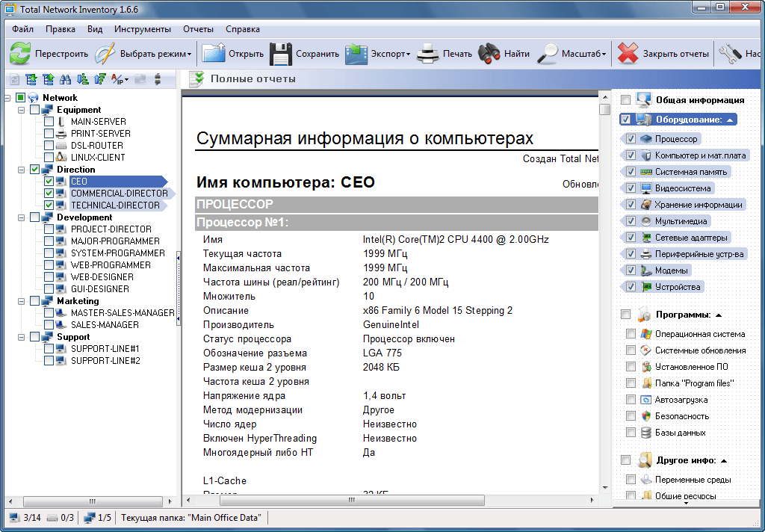Collapse the Support tree group
765x532 pixels.
[x=21, y=337]
